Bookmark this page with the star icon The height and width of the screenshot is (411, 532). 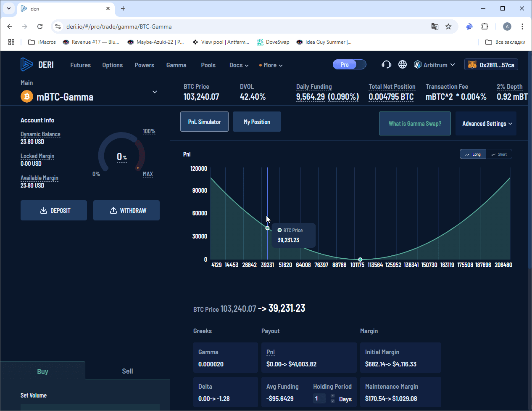pyautogui.click(x=448, y=27)
